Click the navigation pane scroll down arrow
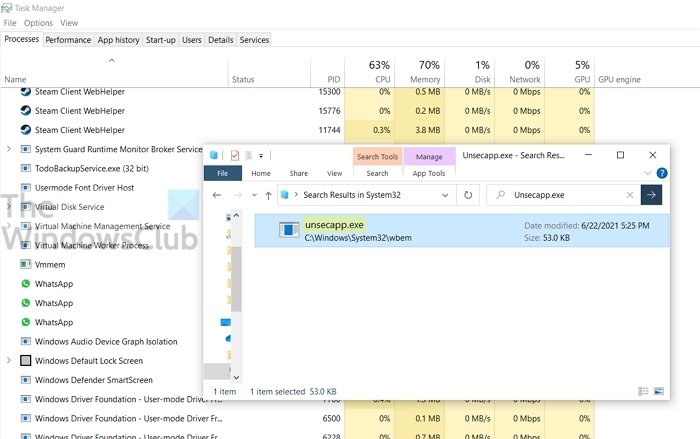700x439 pixels. tap(236, 377)
